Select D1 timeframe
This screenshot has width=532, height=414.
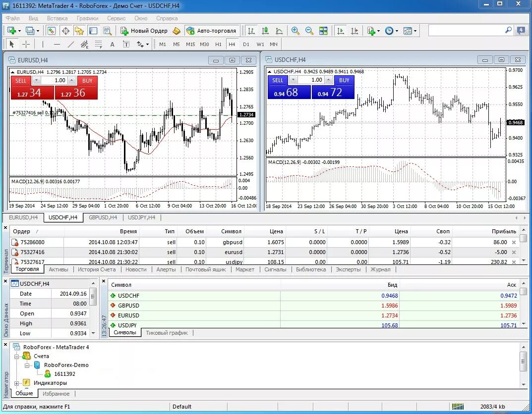point(246,44)
